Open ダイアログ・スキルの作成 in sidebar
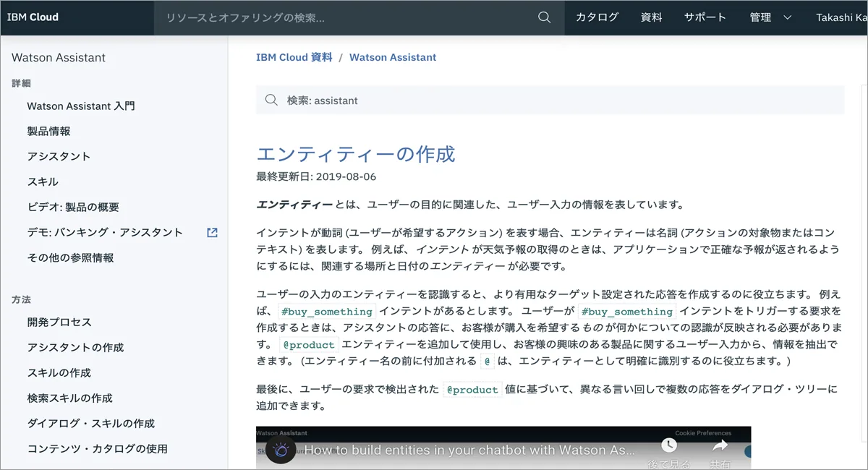The width and height of the screenshot is (868, 470). click(91, 423)
